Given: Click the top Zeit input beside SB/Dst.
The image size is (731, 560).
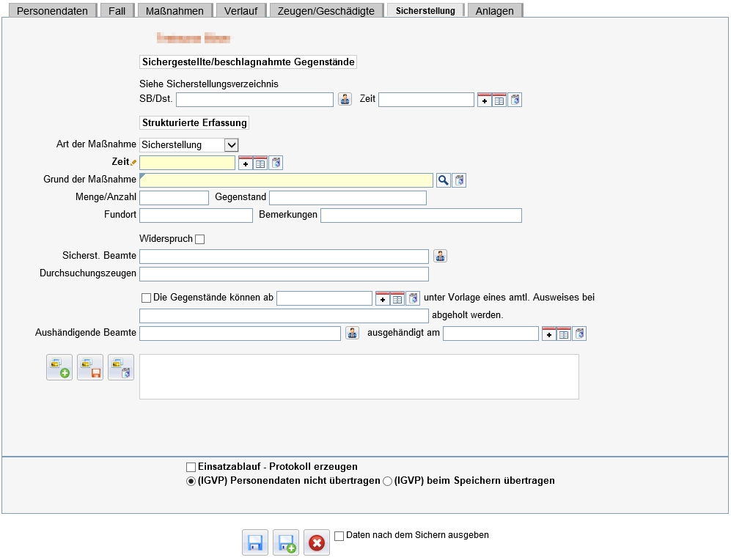Looking at the screenshot, I should point(426,100).
